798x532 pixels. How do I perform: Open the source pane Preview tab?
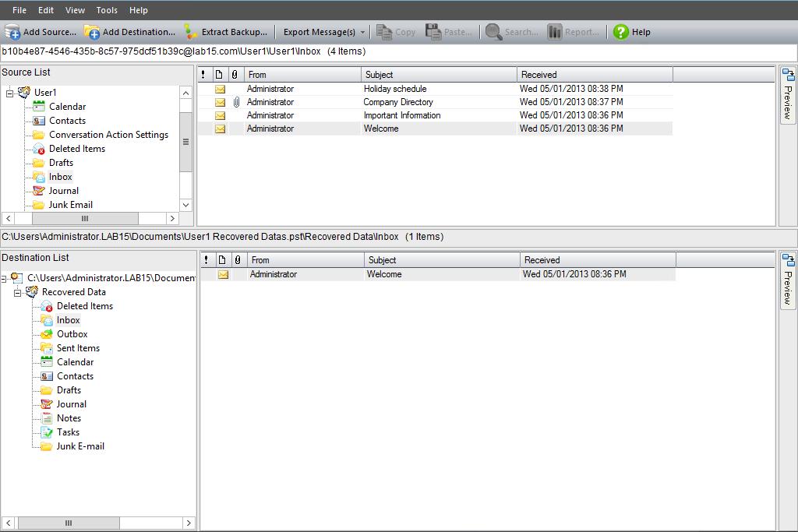pos(788,94)
